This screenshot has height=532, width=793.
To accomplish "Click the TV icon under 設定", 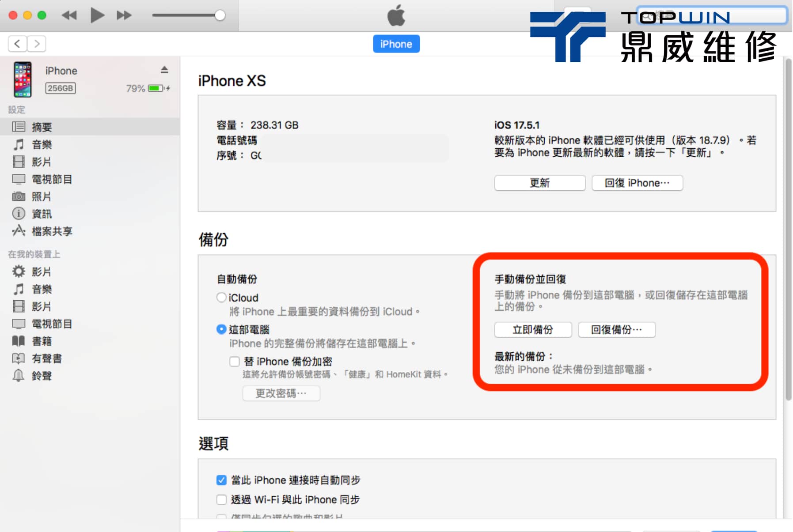I will click(19, 179).
